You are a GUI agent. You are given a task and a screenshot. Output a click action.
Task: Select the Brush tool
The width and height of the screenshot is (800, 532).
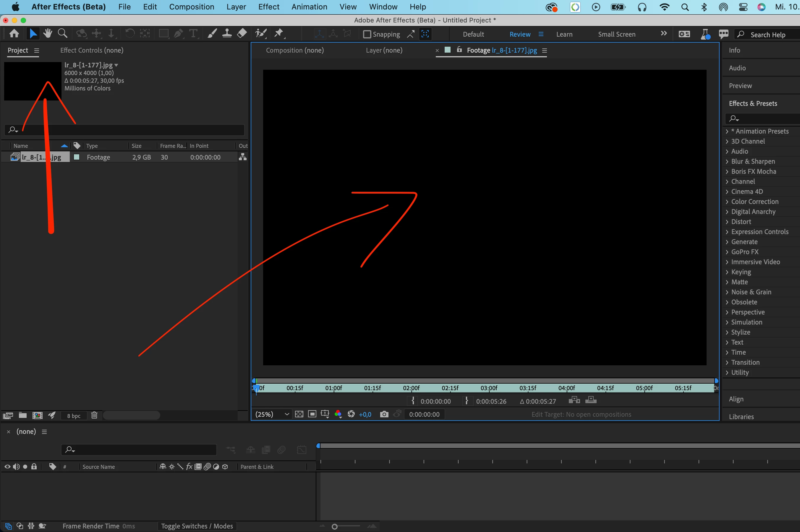[212, 34]
